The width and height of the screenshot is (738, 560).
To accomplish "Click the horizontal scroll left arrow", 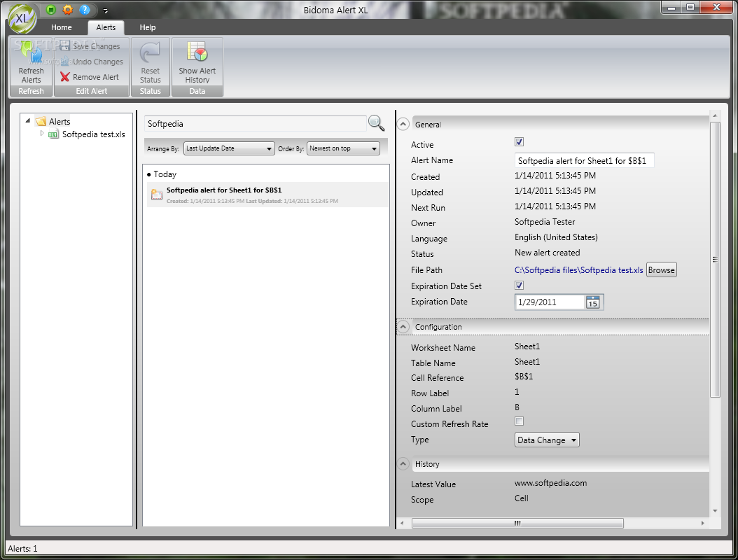I will pos(402,524).
